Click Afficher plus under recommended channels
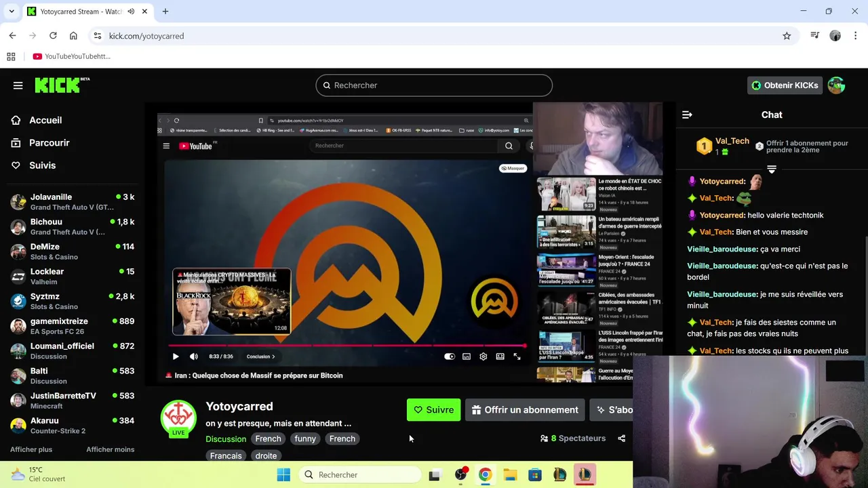The image size is (868, 488). (x=31, y=449)
